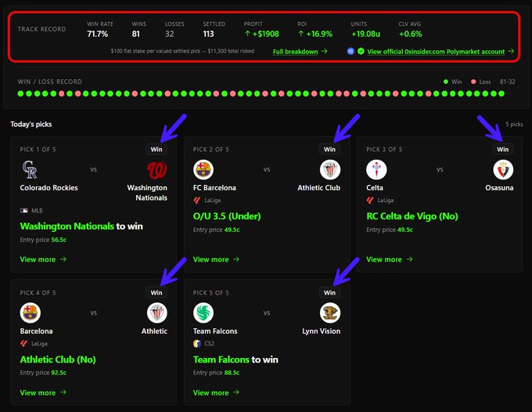Click the Win badge on Pick 1
The height and width of the screenshot is (412, 532).
[x=156, y=149]
